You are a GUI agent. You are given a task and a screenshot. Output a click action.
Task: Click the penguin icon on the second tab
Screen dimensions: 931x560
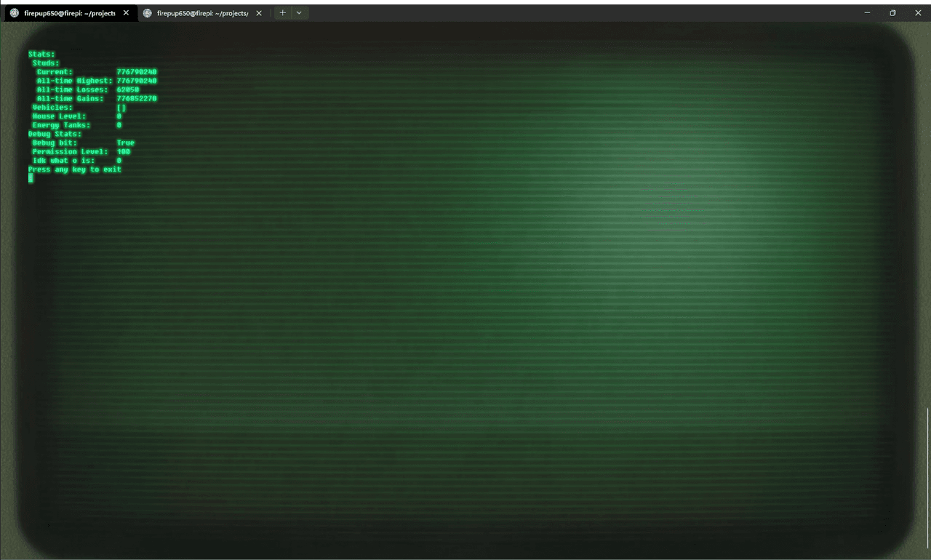point(148,13)
